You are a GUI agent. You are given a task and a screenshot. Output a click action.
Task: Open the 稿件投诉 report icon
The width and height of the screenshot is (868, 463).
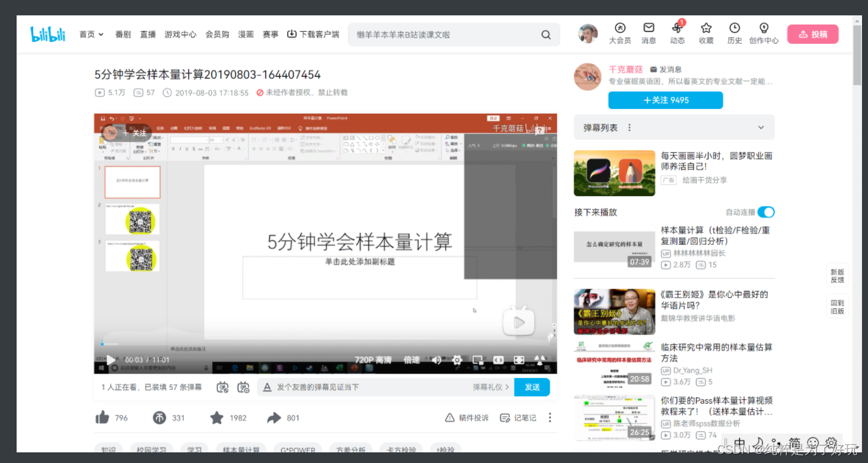(450, 418)
